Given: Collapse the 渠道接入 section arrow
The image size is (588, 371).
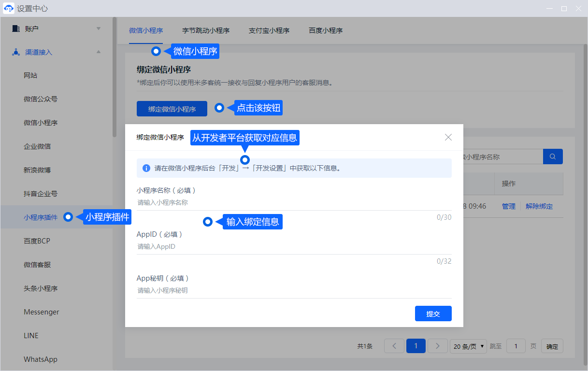Looking at the screenshot, I should pyautogui.click(x=99, y=52).
